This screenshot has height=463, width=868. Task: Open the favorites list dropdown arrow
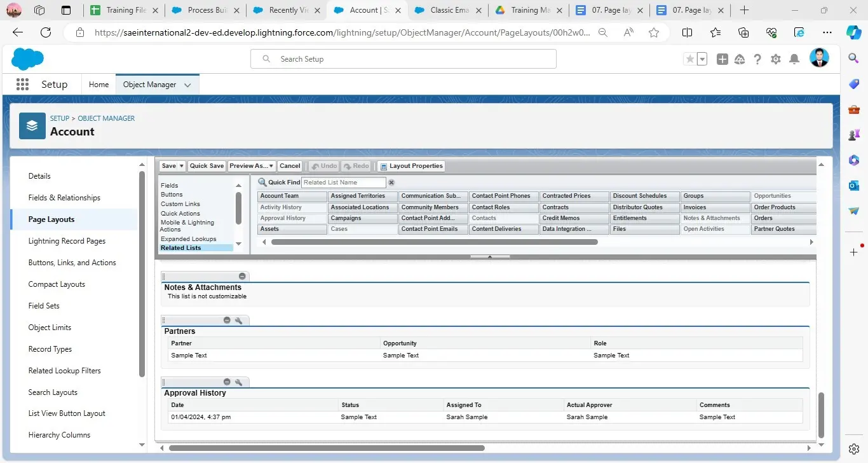point(702,59)
